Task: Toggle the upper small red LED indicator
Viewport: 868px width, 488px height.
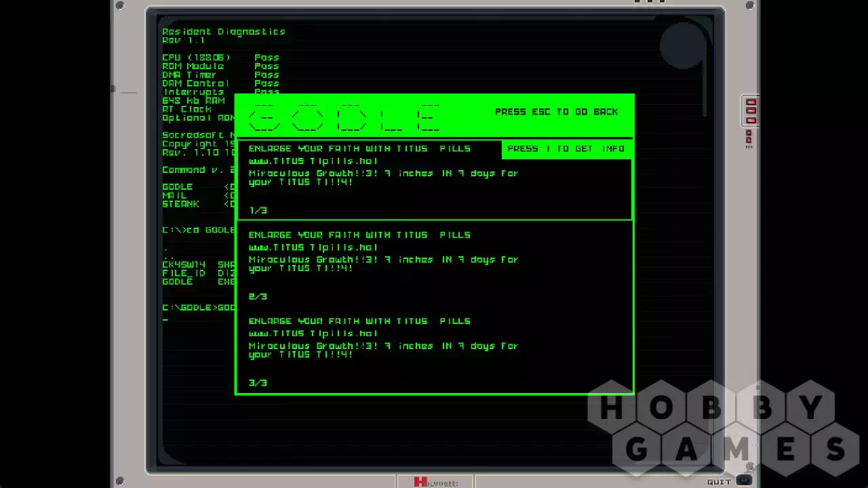Action: pyautogui.click(x=749, y=134)
